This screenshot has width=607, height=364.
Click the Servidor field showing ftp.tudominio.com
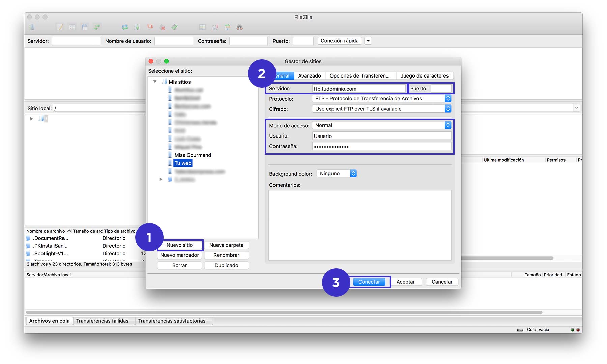coord(359,89)
